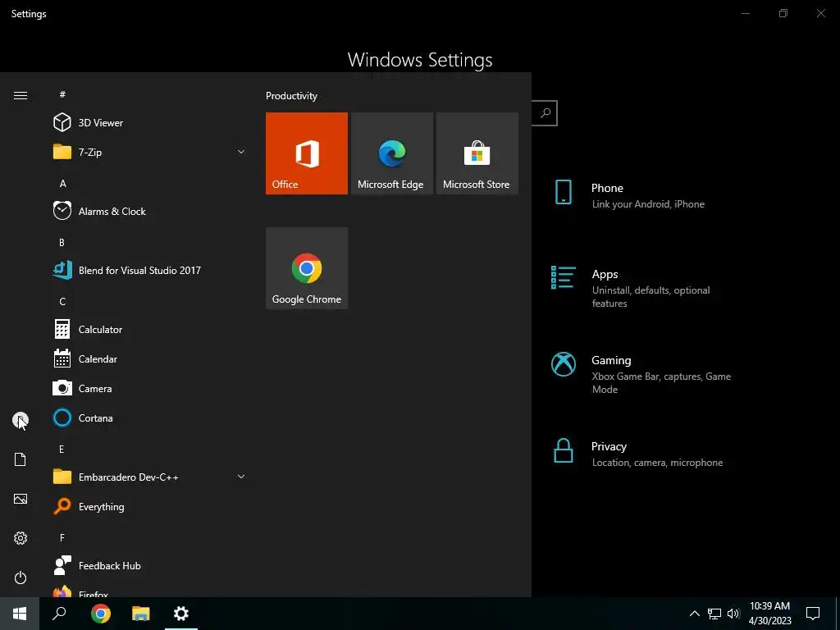Click the Power button in Start
The height and width of the screenshot is (630, 840).
click(x=21, y=577)
